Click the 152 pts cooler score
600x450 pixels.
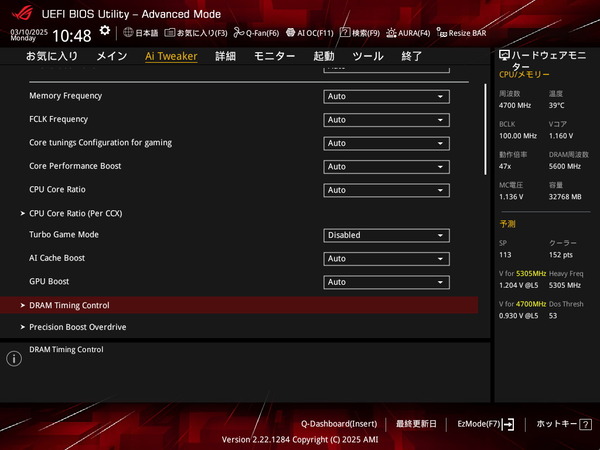tap(561, 255)
